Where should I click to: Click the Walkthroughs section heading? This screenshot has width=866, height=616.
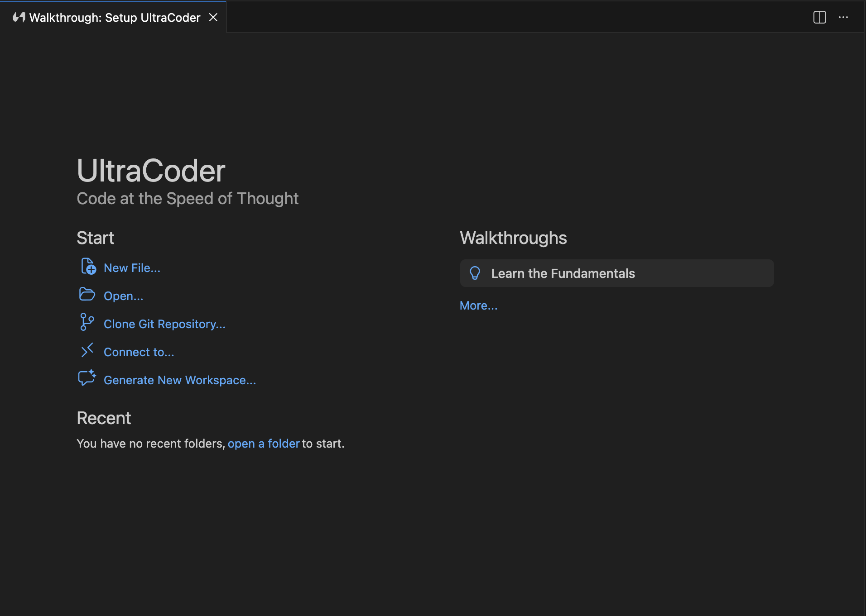click(x=513, y=238)
